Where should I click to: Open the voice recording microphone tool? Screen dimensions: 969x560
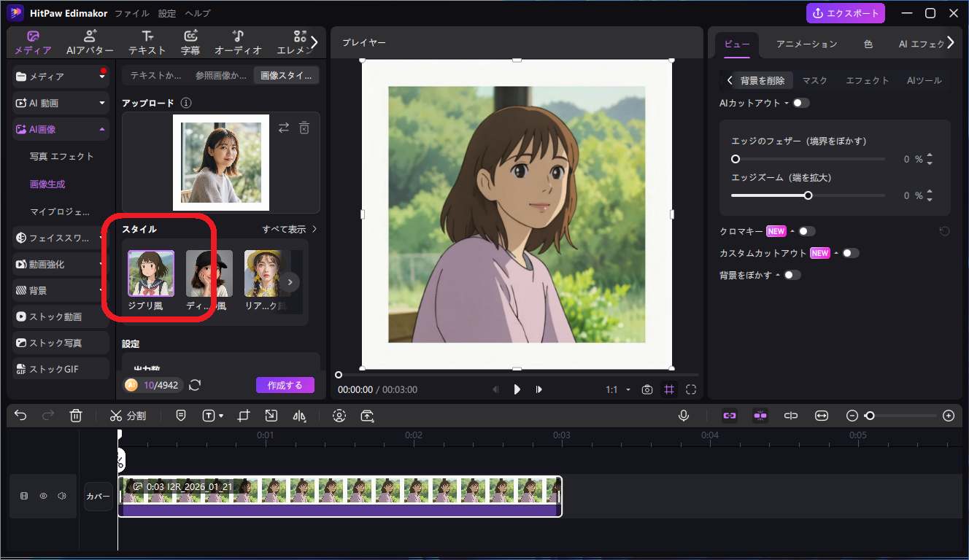[684, 415]
